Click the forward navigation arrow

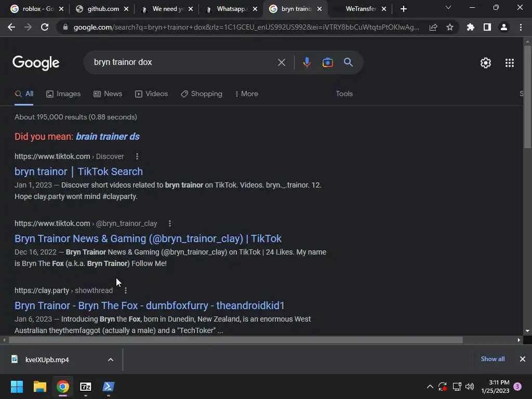click(28, 27)
